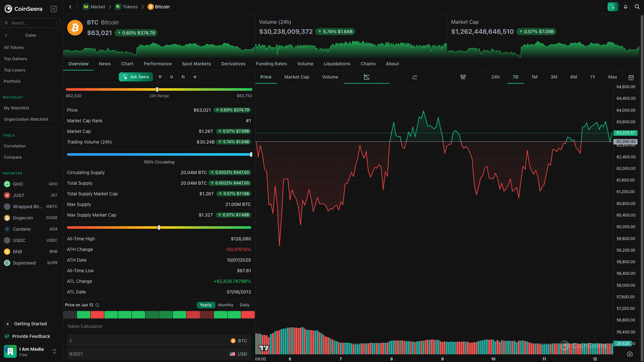Image resolution: width=644 pixels, height=362 pixels.
Task: Open Getting Started guide
Action: pos(31,324)
